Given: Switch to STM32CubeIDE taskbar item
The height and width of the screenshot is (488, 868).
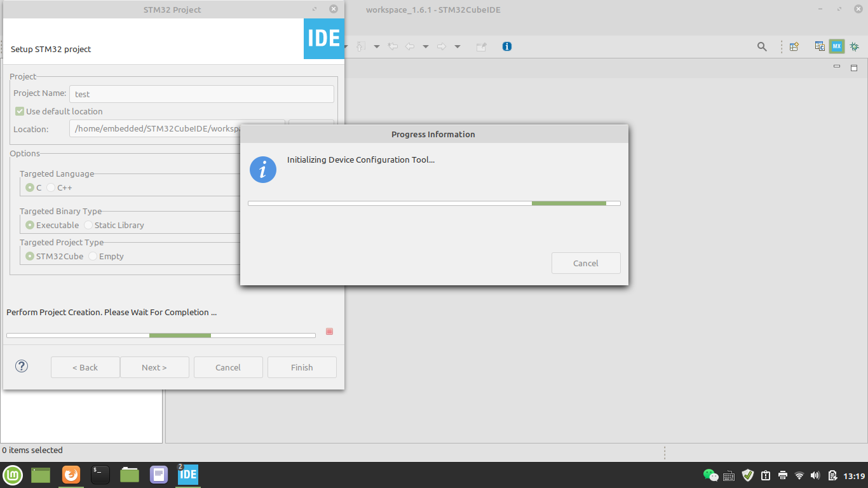Looking at the screenshot, I should (187, 475).
